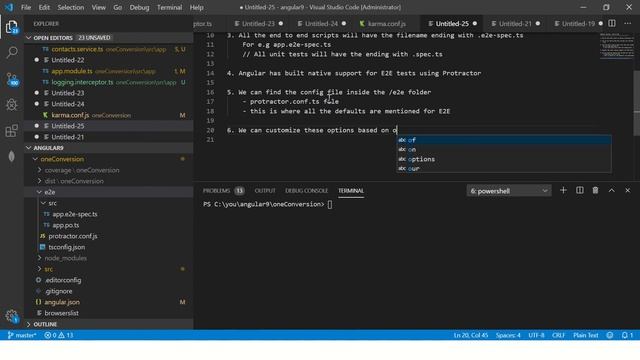Switch to the Untitled-23 editor tab

point(258,24)
